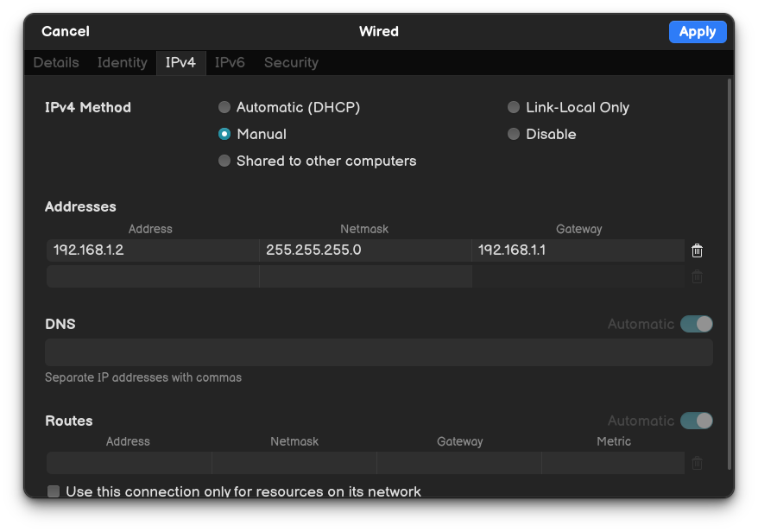This screenshot has height=532, width=758.
Task: Click the Routes Metric input field
Action: point(614,463)
